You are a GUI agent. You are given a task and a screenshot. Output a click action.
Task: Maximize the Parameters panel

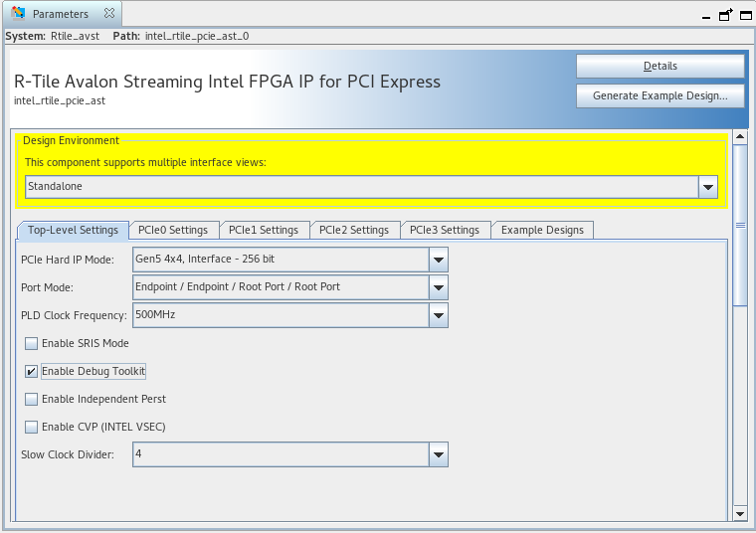tap(744, 14)
